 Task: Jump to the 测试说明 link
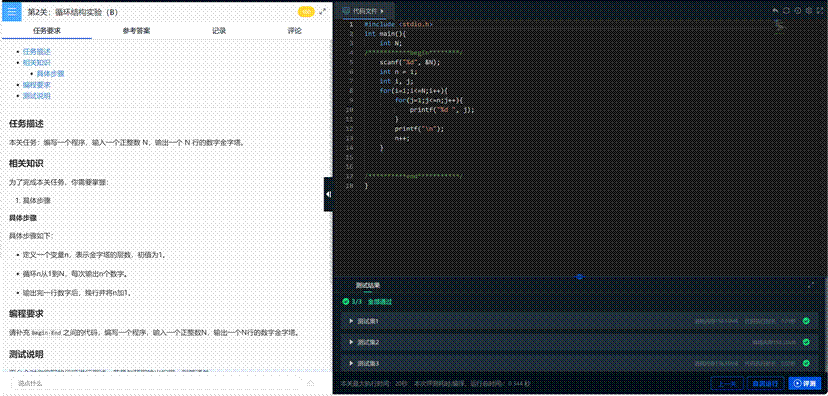36,96
